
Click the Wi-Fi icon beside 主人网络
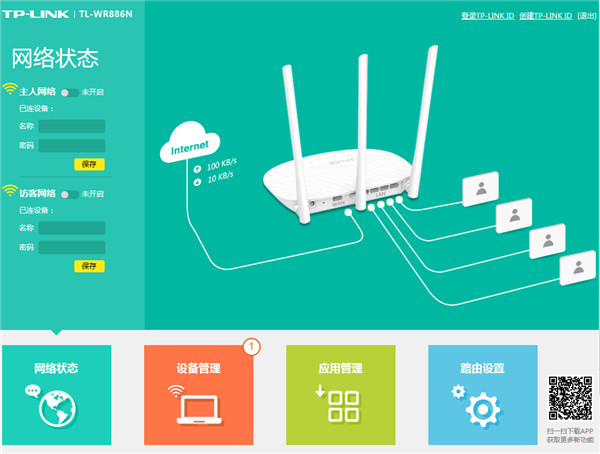(x=10, y=90)
